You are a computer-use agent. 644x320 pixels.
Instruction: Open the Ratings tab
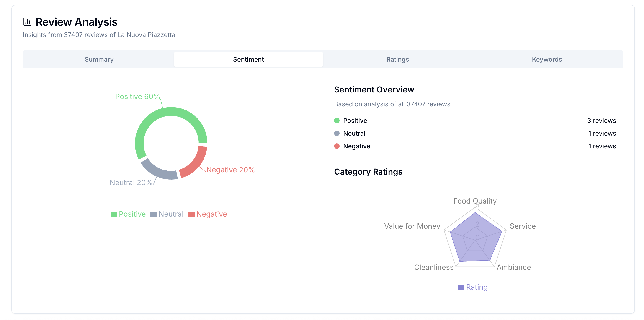397,59
